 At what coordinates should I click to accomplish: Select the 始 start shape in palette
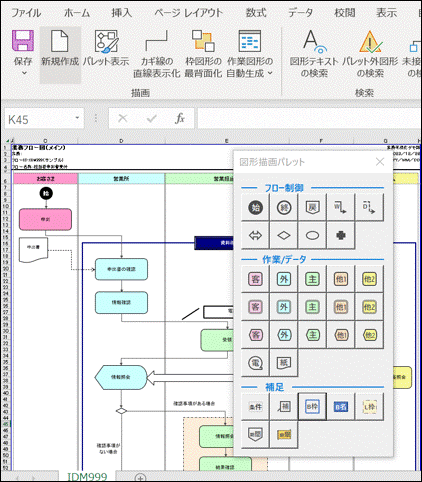pyautogui.click(x=255, y=207)
